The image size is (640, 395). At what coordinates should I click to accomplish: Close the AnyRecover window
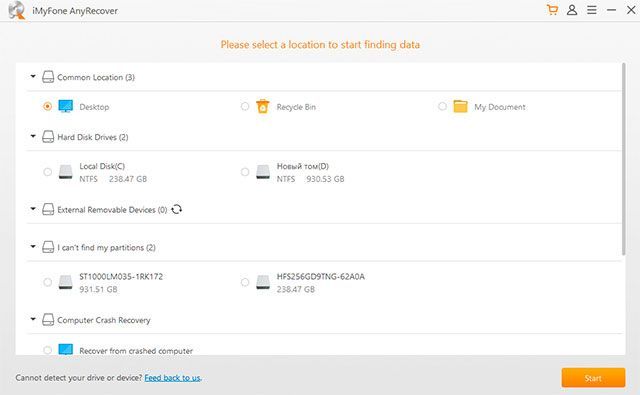coord(631,10)
